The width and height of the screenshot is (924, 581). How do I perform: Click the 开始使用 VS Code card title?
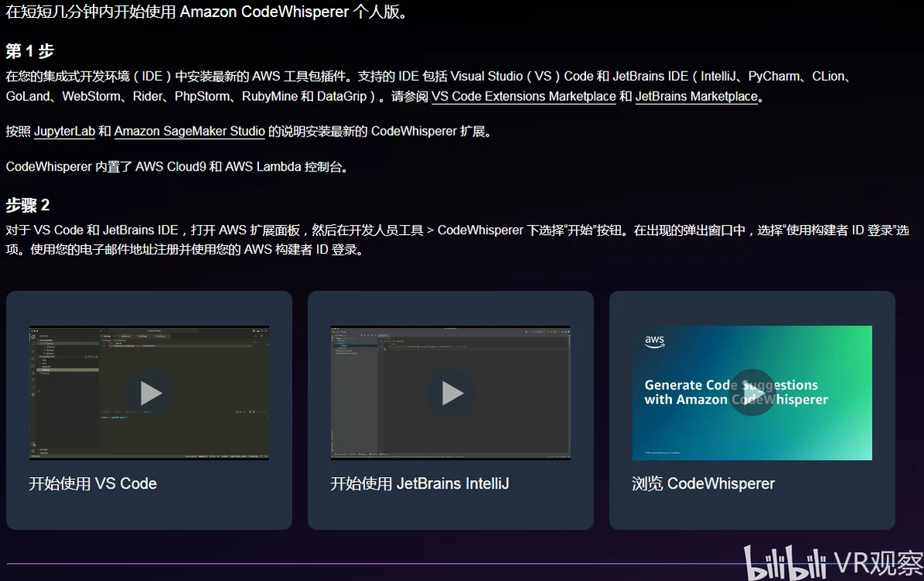[x=93, y=484]
